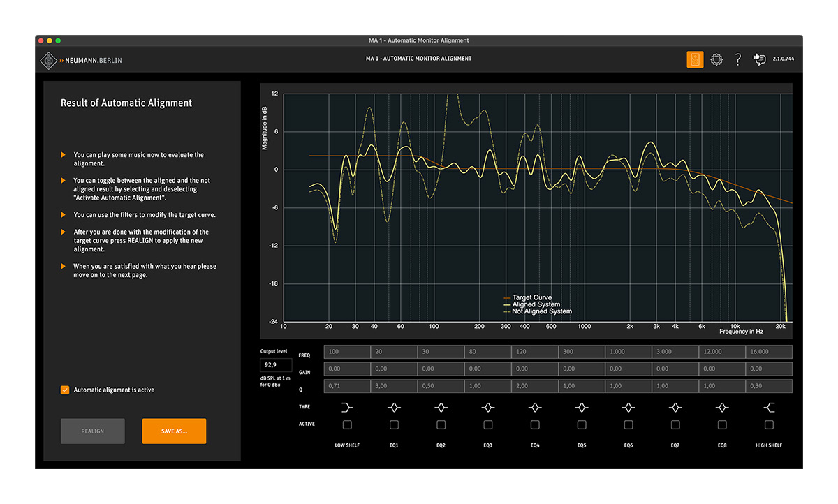Image resolution: width=838 pixels, height=504 pixels.
Task: Click the EQ3 gain field
Action: (488, 369)
